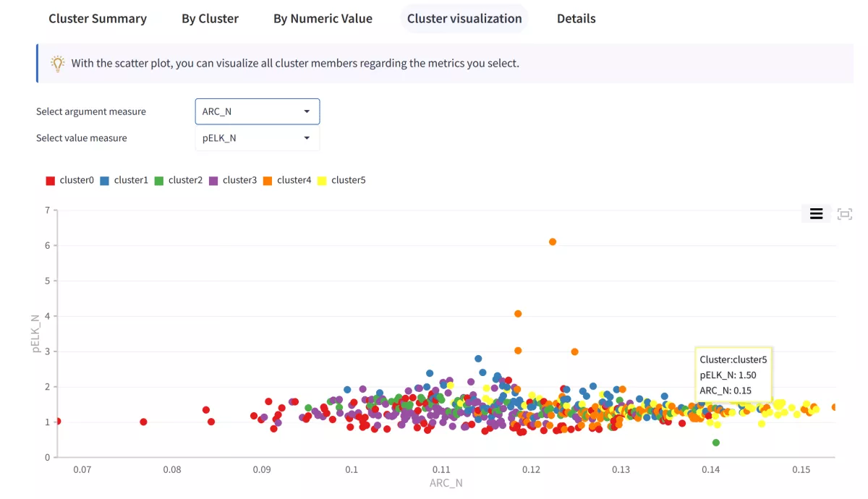Select the By Numeric Value tab
The height and width of the screenshot is (499, 868).
pos(323,18)
